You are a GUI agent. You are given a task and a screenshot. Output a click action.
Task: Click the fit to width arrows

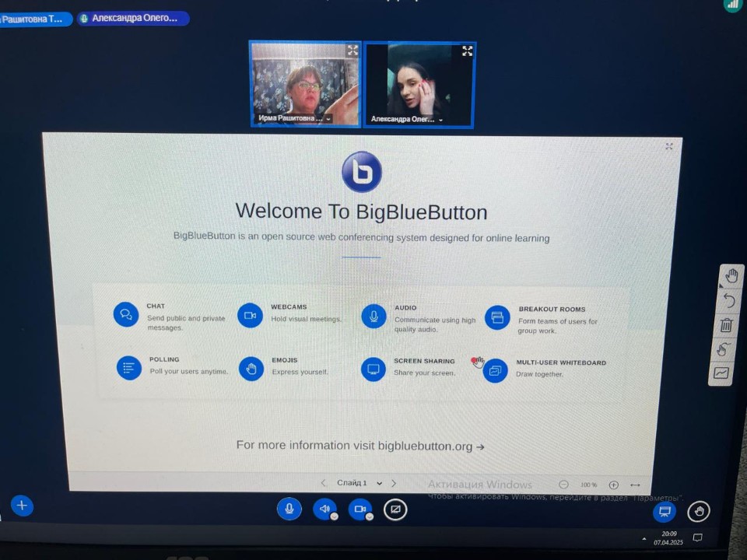tap(635, 485)
